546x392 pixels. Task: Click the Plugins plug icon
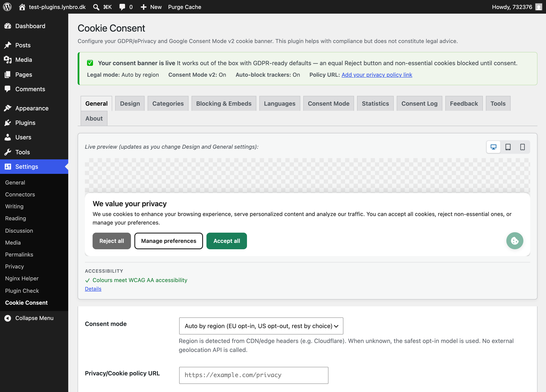coord(8,123)
